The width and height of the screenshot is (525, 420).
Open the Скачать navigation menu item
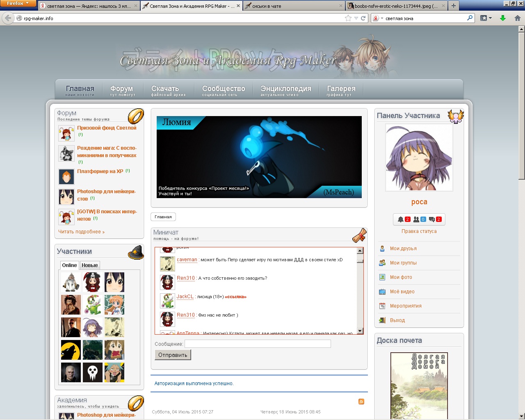(x=168, y=91)
